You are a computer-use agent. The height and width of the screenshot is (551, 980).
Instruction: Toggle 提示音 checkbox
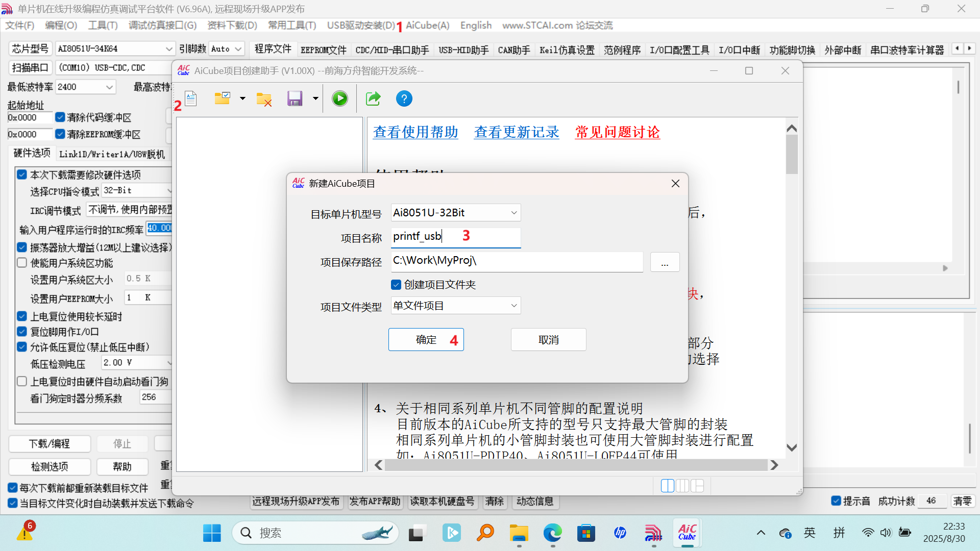tap(836, 501)
